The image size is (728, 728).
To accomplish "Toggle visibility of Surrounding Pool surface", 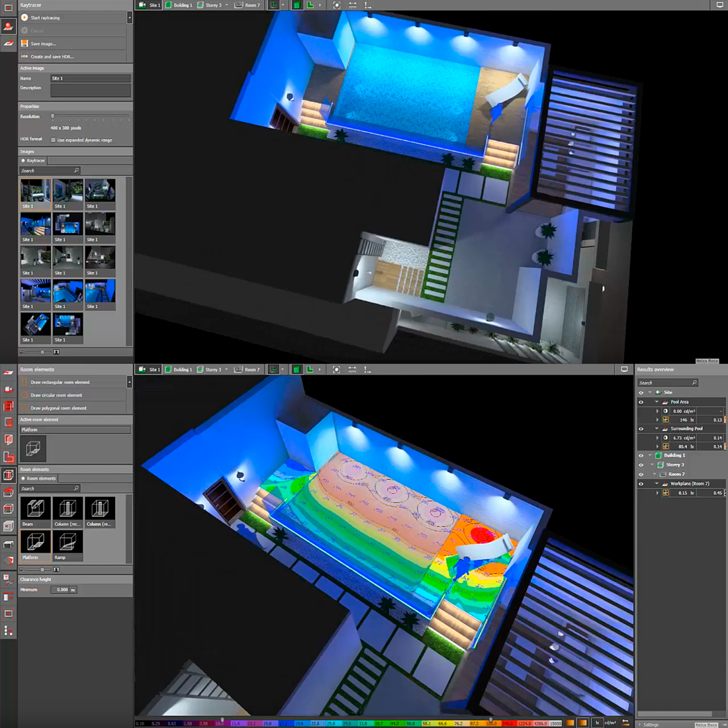I will coord(641,429).
